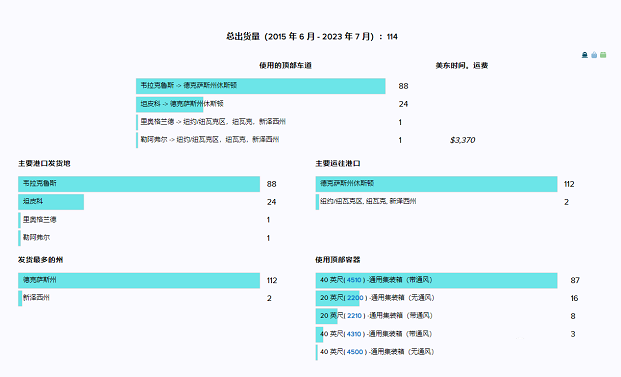The width and height of the screenshot is (621, 377).
Task: Select the 韦拉克鲁斯 -> 德克萨斯州休斯顿 lane bar
Action: click(261, 86)
